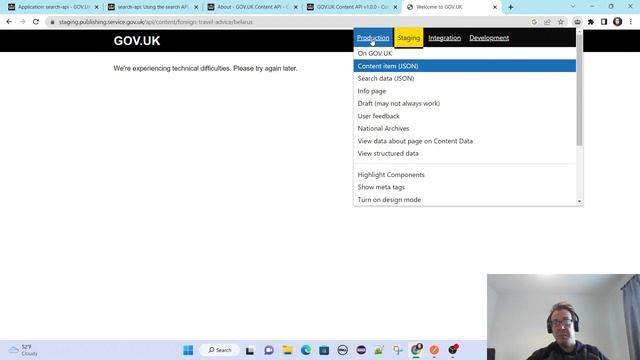Click the GOV.UK crown extension icon
Screen dimensions: 640x360
coord(577,22)
